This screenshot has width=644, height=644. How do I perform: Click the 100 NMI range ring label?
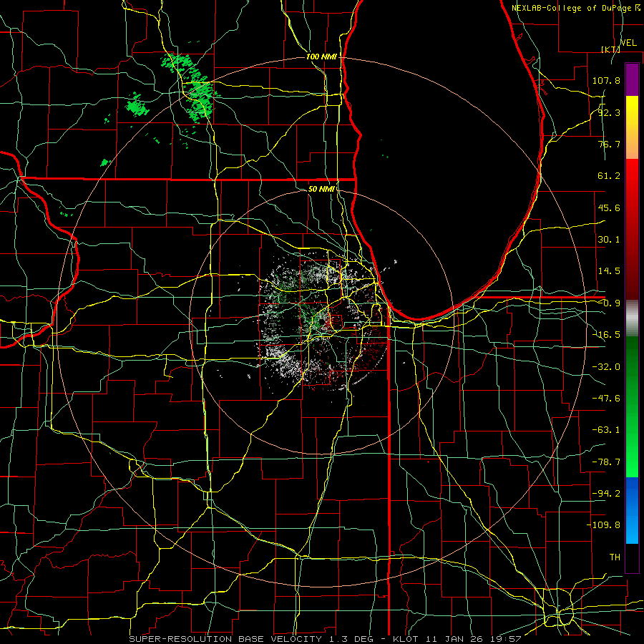321,57
